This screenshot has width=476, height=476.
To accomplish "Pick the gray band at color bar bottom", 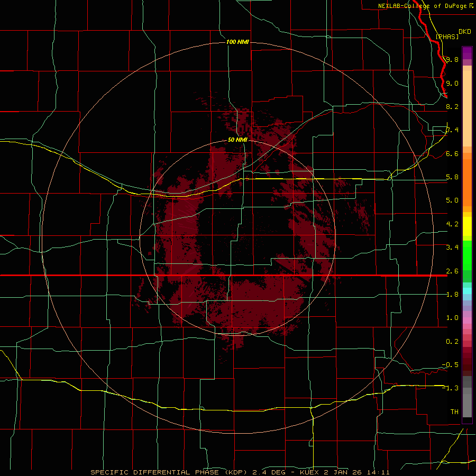I will point(467,402).
